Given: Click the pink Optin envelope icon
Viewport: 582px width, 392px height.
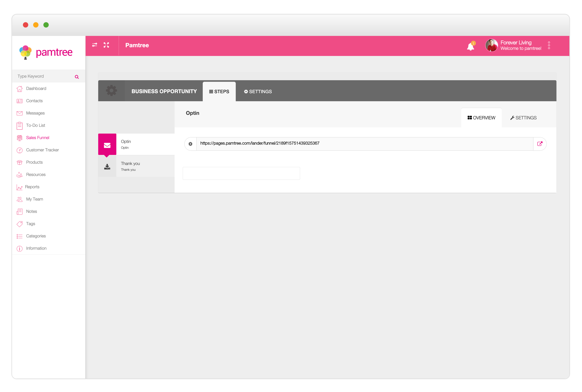Looking at the screenshot, I should coord(107,145).
